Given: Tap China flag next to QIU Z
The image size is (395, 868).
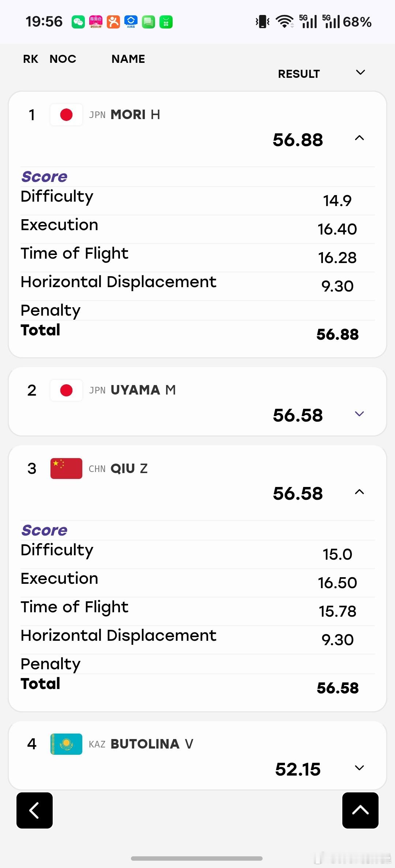Looking at the screenshot, I should 66,468.
